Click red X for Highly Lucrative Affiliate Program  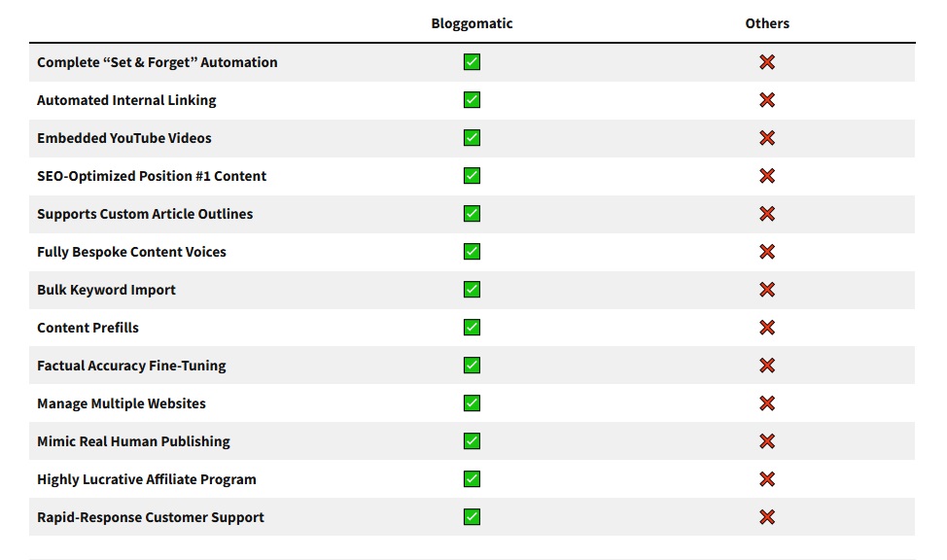767,479
